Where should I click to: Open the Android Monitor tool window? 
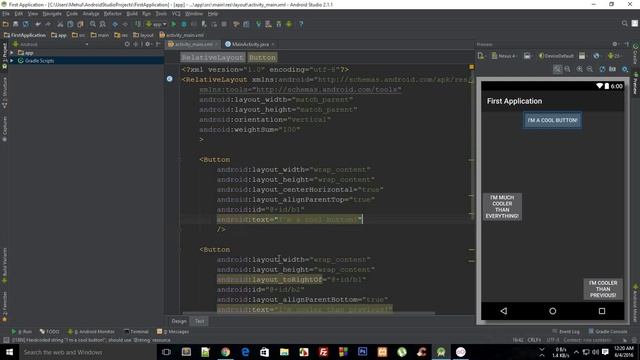pos(91,332)
